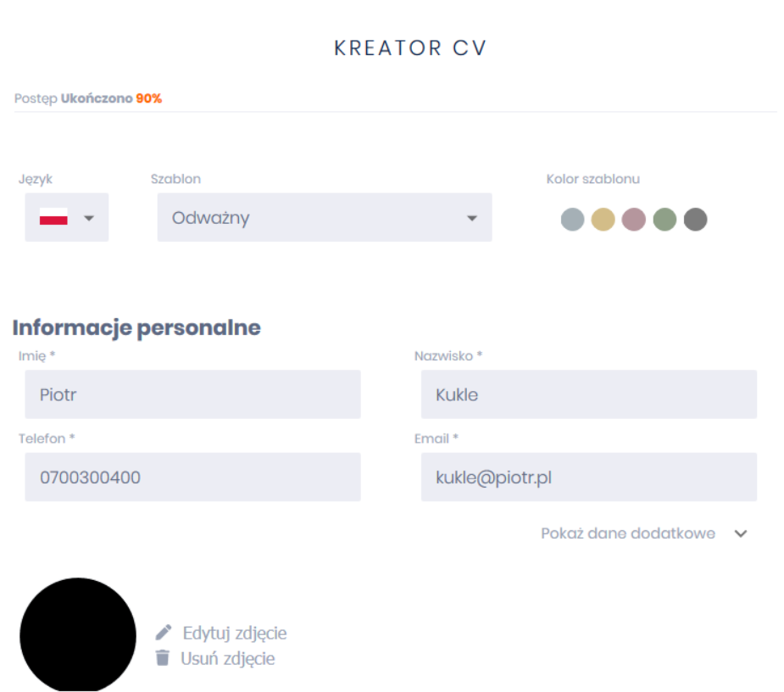Click the round black profile photo

tap(78, 634)
